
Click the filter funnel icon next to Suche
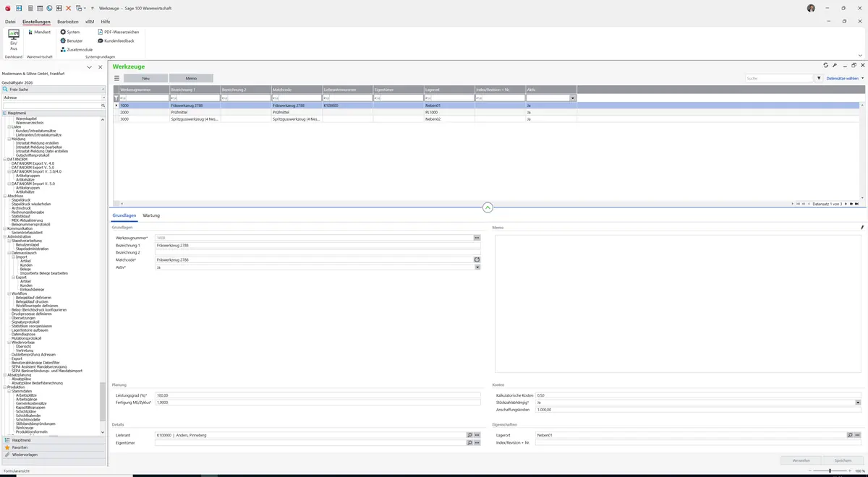[820, 78]
